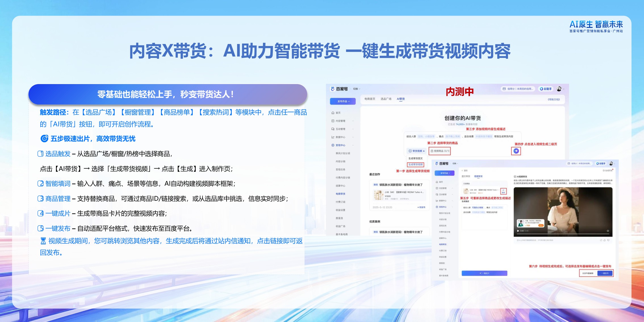
Task: Click the paper plane generate icon (第四步)
Action: pos(516,151)
